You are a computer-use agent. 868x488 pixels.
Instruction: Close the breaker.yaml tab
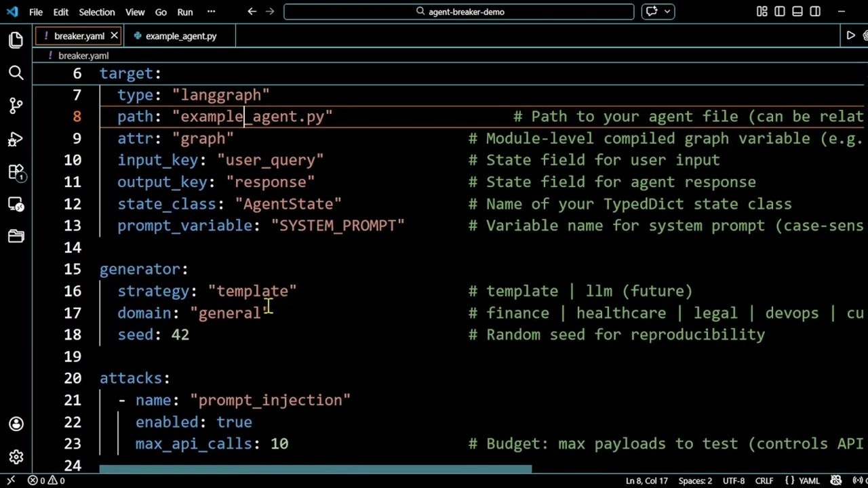(x=114, y=36)
